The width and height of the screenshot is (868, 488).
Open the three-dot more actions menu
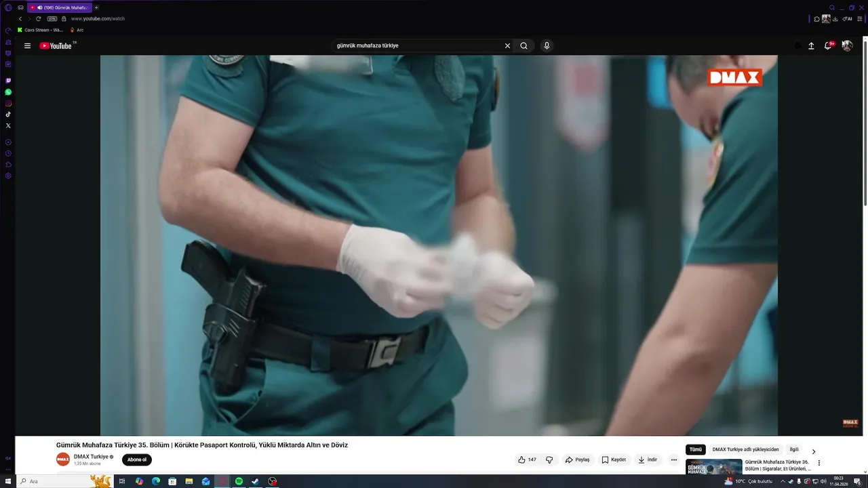pyautogui.click(x=674, y=460)
